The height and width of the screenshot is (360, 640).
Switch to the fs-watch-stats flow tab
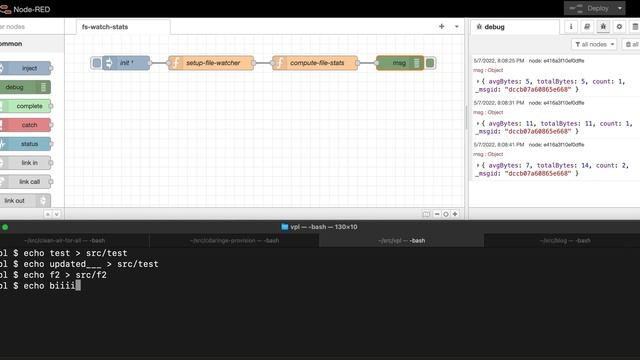[x=123, y=27]
